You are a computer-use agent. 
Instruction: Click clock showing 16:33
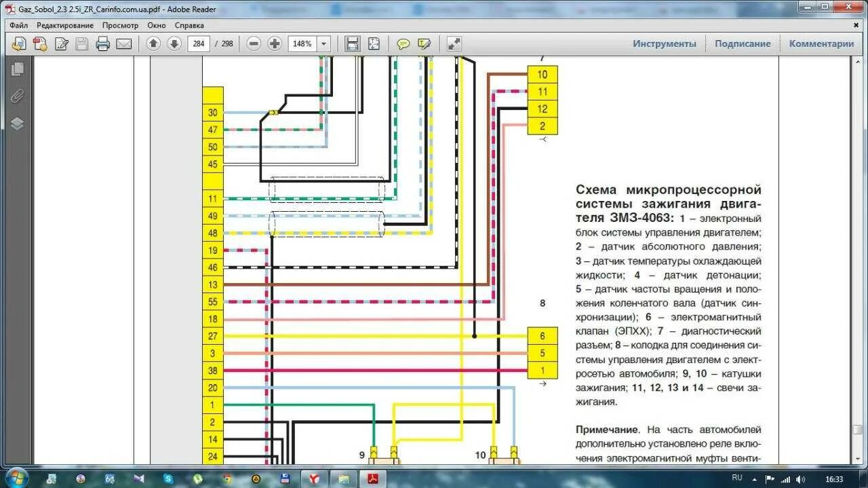pyautogui.click(x=834, y=479)
